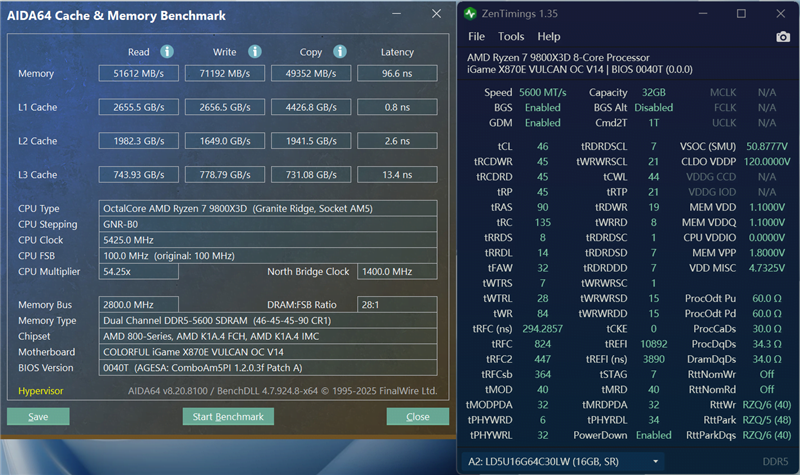Select Memory Write value 71192 MB/s

click(225, 73)
